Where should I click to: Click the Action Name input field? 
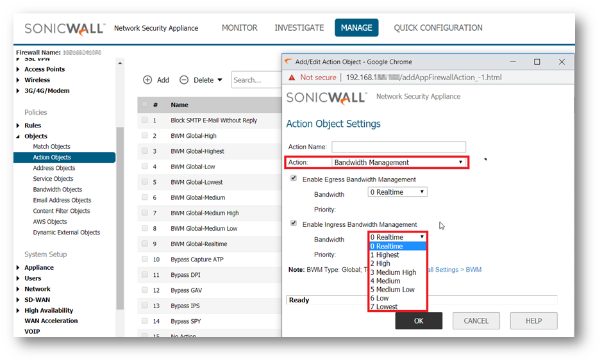click(399, 147)
